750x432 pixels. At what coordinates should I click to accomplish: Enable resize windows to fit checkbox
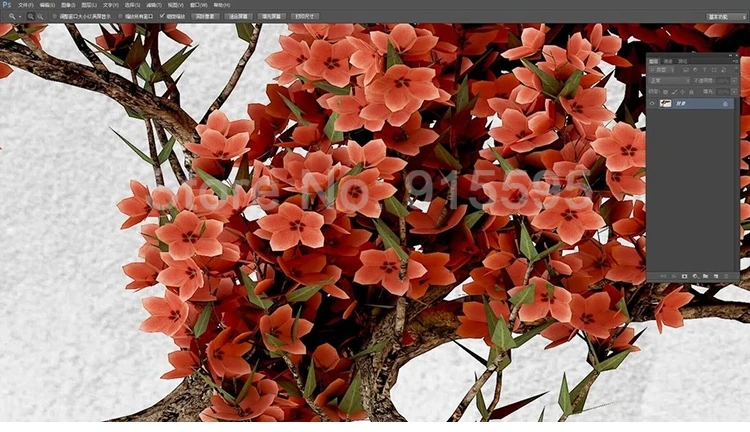55,16
